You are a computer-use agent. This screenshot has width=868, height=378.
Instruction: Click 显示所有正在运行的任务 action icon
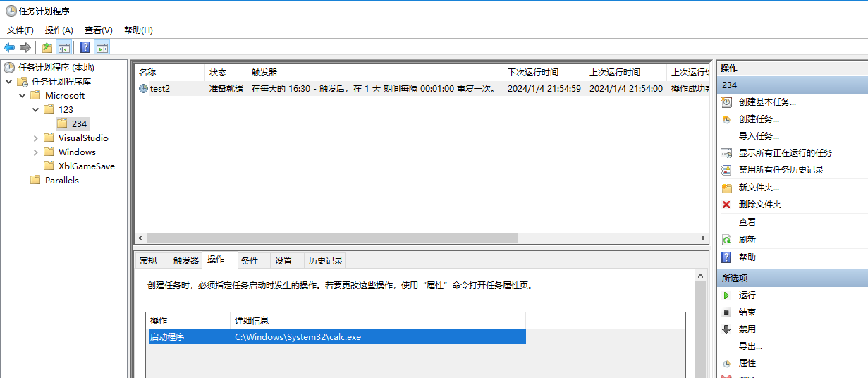(x=727, y=153)
